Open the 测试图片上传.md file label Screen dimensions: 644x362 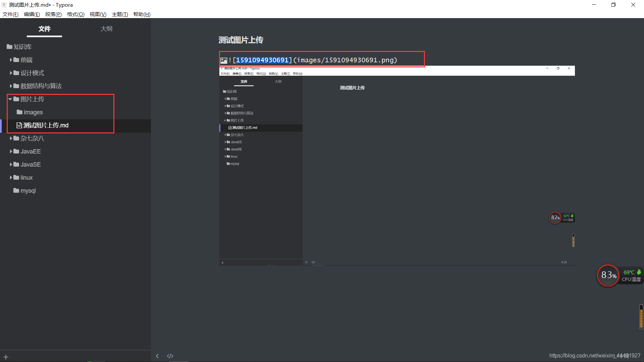[46, 125]
